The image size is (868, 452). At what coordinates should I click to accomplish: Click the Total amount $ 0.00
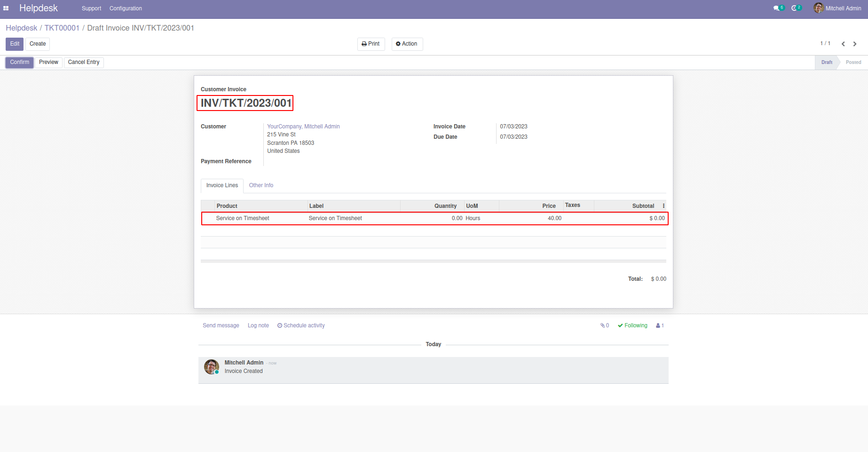[658, 279]
